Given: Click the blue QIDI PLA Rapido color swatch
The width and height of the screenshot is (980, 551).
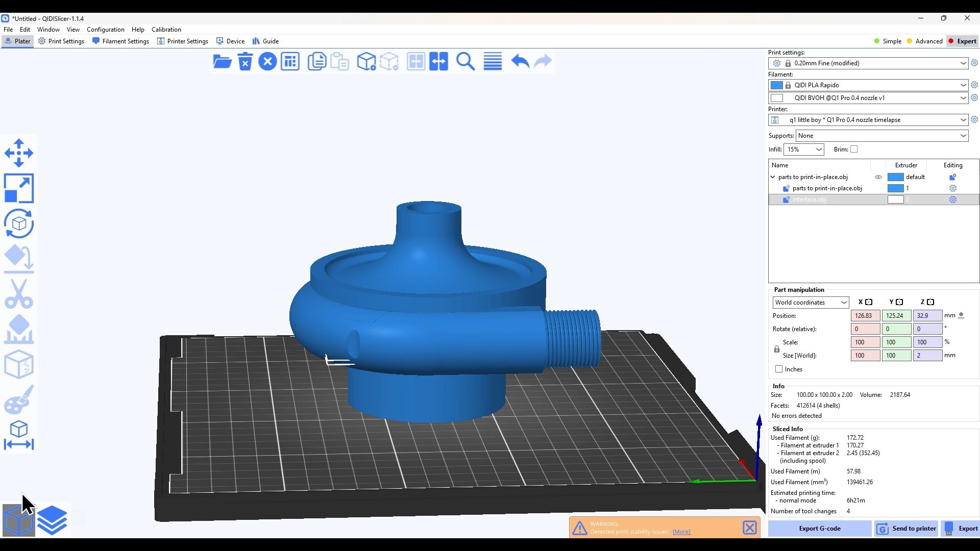Looking at the screenshot, I should [x=776, y=85].
